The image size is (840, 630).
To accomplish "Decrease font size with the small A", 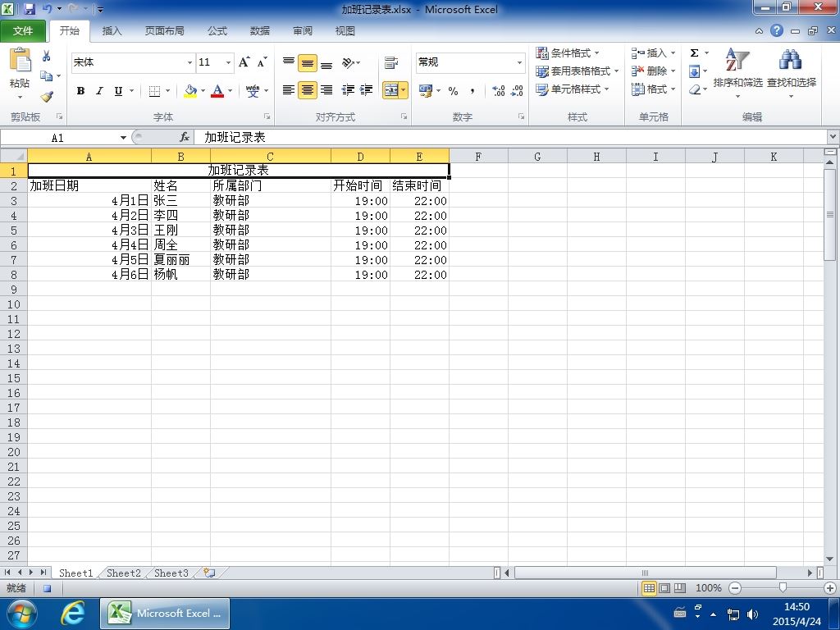I will (262, 62).
